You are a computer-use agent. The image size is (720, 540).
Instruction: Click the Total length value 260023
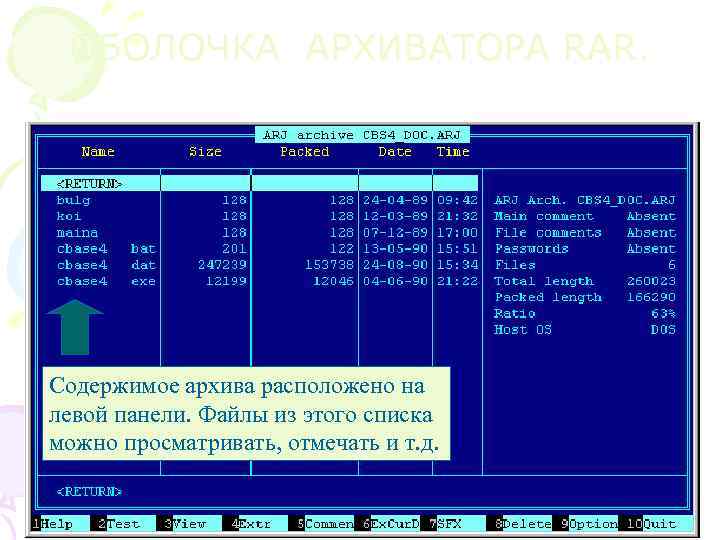[652, 281]
